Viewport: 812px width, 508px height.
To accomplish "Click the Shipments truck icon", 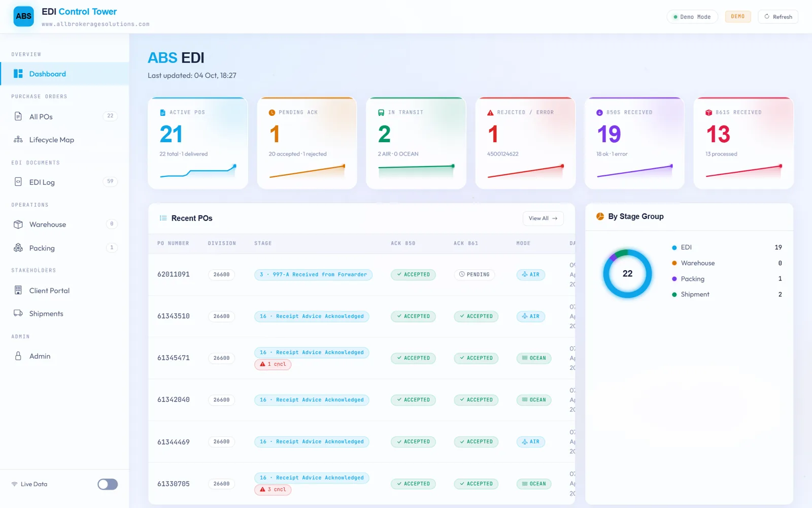I will pos(18,313).
